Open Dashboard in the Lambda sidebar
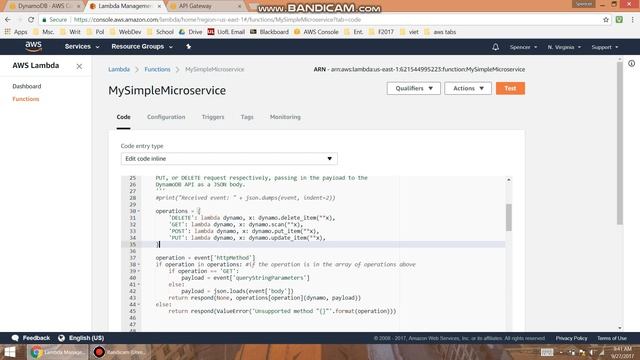The image size is (640, 360). pyautogui.click(x=27, y=86)
